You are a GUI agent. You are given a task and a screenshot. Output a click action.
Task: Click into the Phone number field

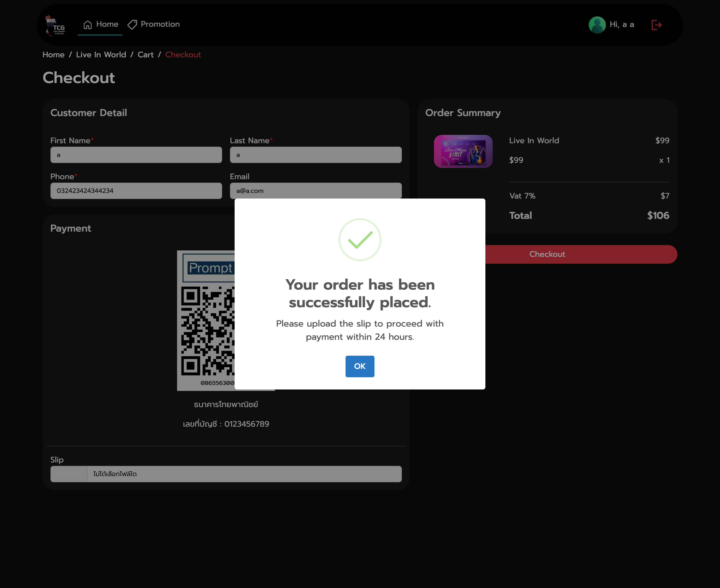click(x=136, y=191)
